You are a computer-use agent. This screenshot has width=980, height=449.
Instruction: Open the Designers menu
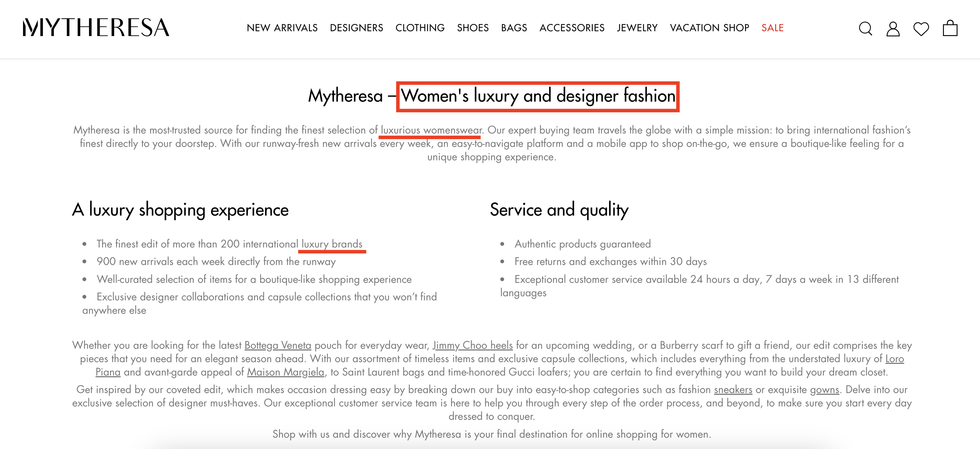coord(356,28)
